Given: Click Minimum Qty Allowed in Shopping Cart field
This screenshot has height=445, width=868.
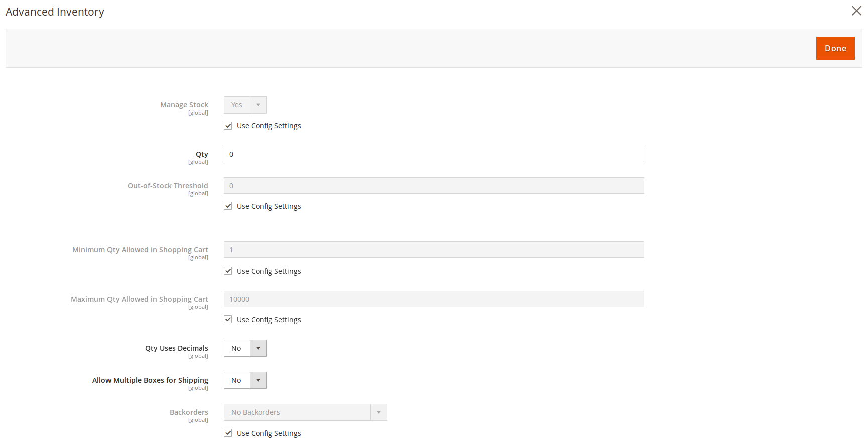Looking at the screenshot, I should point(433,250).
